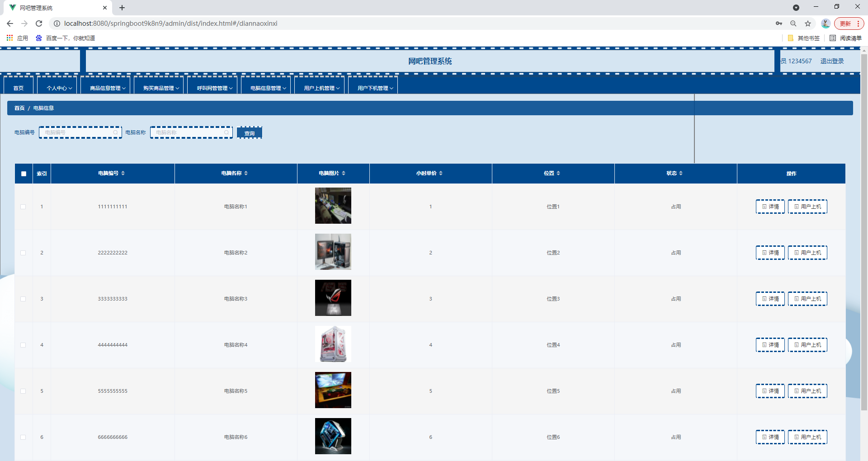Click 首页 in the breadcrumb
This screenshot has width=868, height=461.
pyautogui.click(x=19, y=108)
